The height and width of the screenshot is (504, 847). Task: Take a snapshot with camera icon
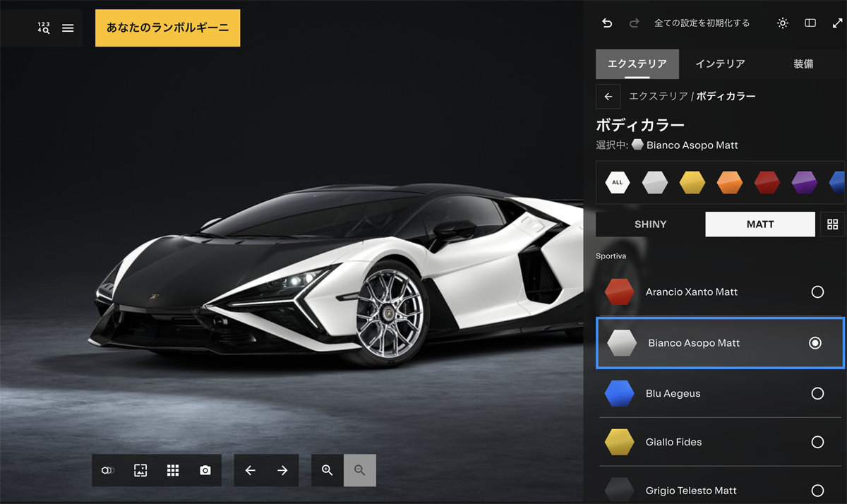point(205,470)
